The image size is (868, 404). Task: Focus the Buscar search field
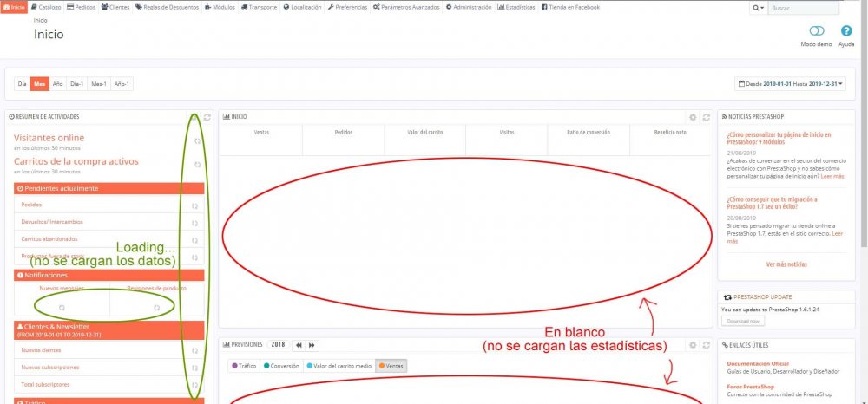click(x=803, y=8)
